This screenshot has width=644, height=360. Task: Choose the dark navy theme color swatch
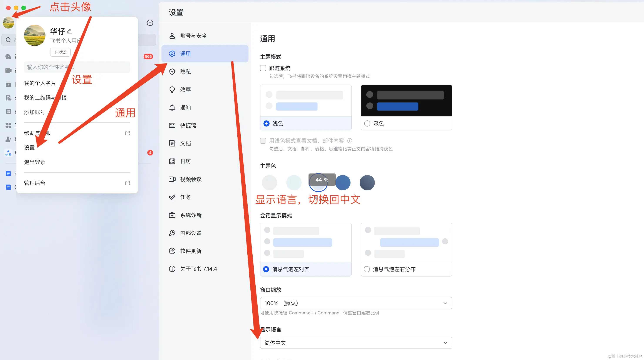[367, 183]
